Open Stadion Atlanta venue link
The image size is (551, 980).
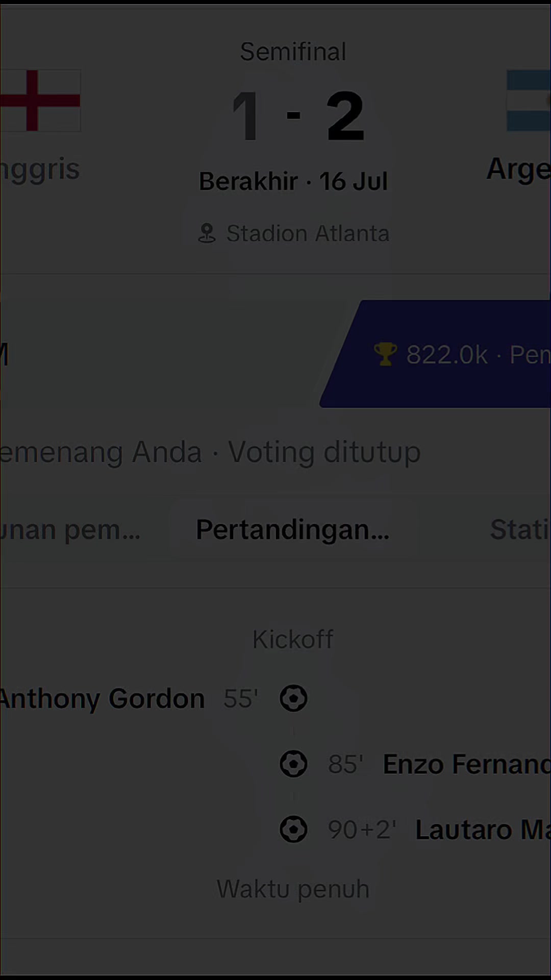[x=308, y=233]
